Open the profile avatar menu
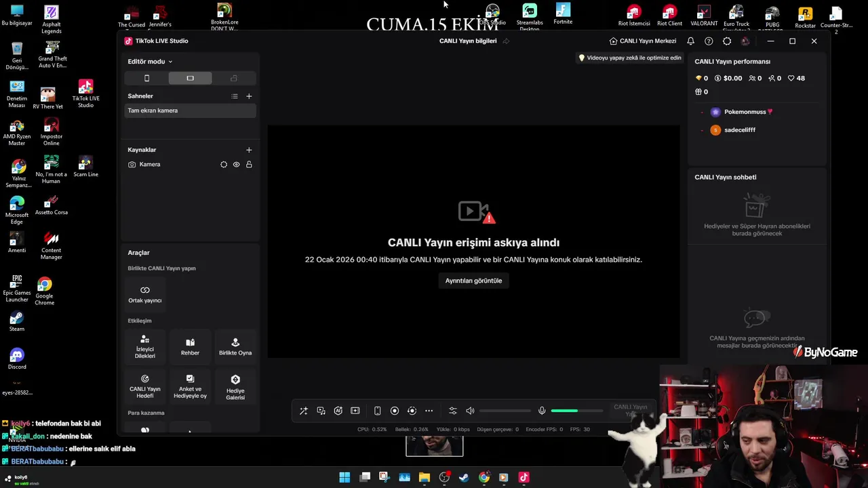 point(745,41)
